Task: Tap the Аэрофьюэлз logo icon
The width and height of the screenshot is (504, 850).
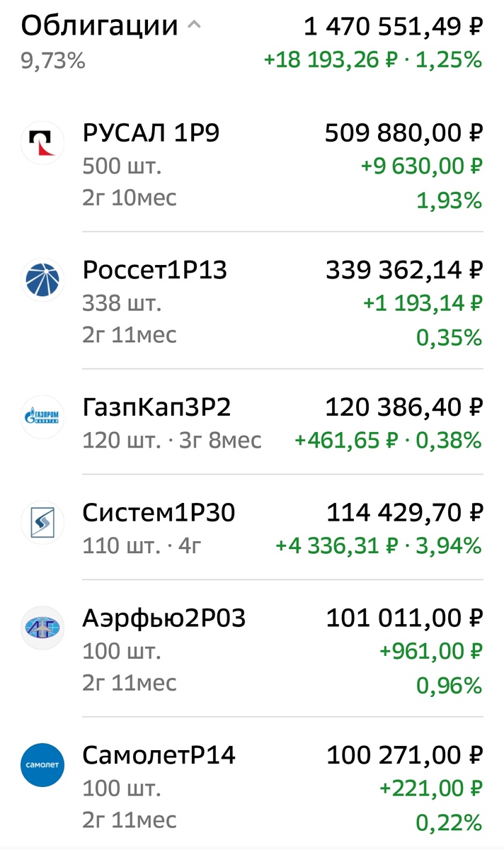Action: pos(42,628)
